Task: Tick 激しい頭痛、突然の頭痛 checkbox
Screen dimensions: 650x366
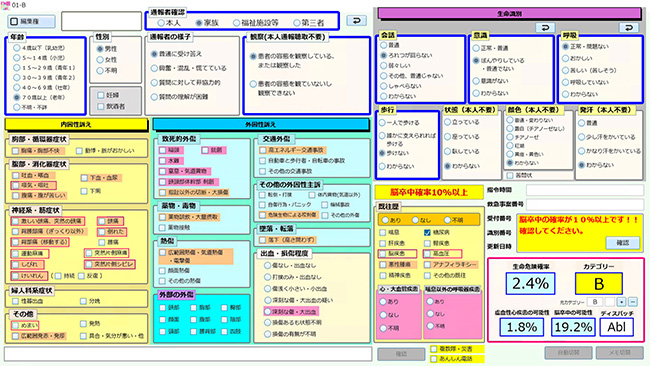Action: pyautogui.click(x=15, y=221)
